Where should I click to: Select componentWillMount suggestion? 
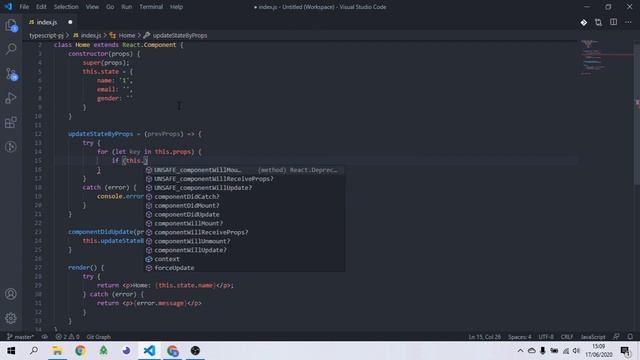tap(245, 223)
